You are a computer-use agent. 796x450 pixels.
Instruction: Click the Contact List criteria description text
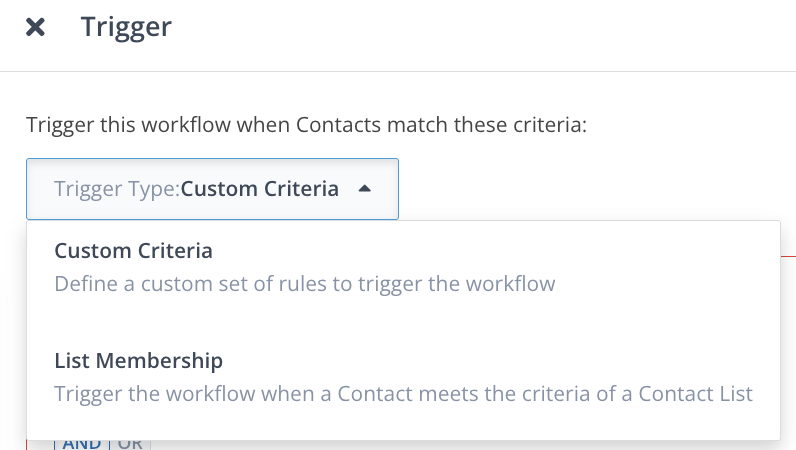(403, 394)
